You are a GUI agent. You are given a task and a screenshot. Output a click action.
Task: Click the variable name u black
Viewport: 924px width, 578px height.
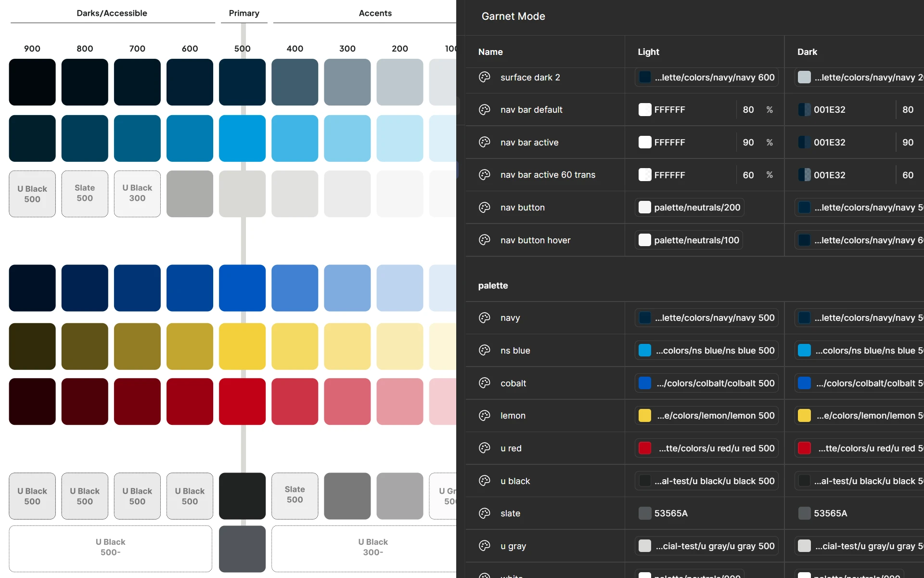pos(515,481)
